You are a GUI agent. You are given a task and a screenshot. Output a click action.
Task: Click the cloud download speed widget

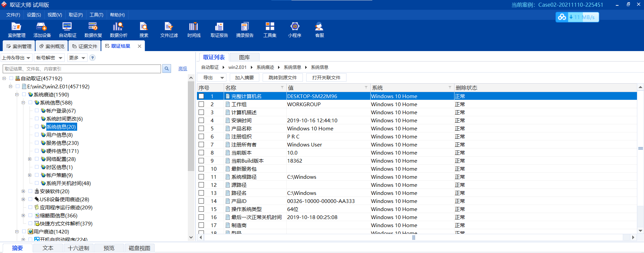click(x=577, y=17)
